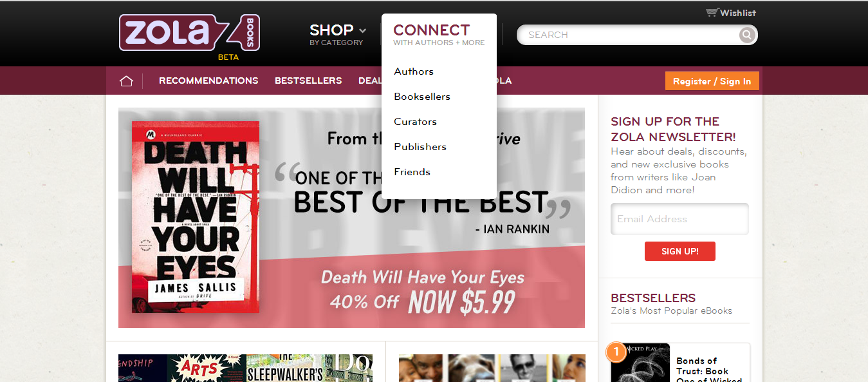Expand the Shop by category dropdown arrow

click(362, 30)
